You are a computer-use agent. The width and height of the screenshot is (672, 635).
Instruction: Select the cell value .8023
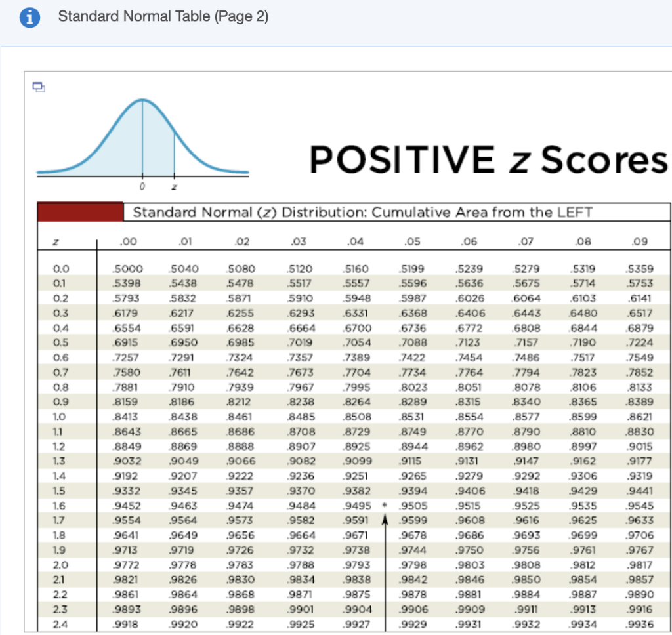(413, 387)
